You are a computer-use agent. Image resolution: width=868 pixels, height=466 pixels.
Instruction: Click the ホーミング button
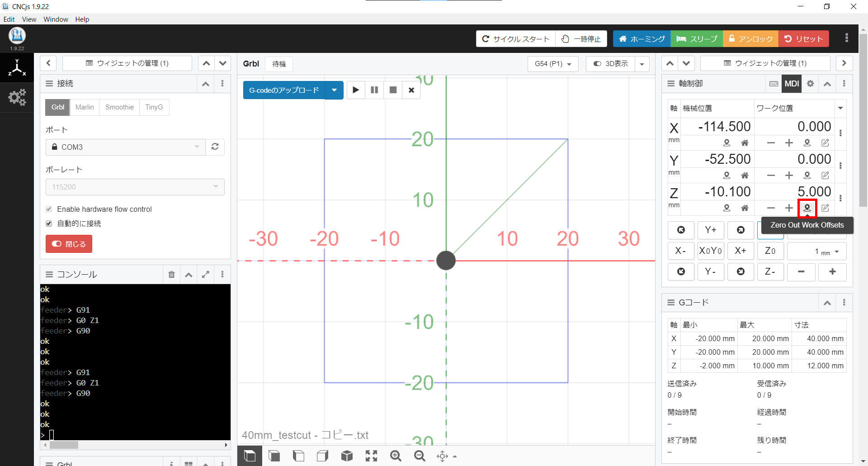tap(642, 39)
